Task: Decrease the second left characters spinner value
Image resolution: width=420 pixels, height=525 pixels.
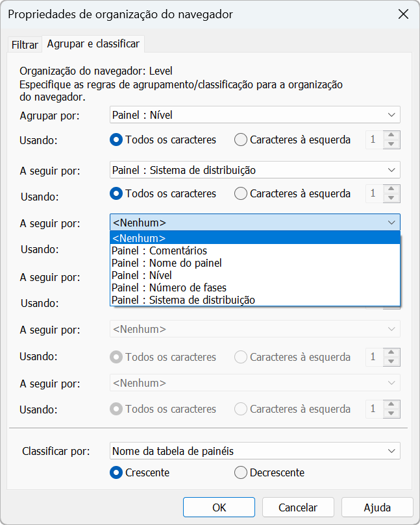Action: (391, 197)
